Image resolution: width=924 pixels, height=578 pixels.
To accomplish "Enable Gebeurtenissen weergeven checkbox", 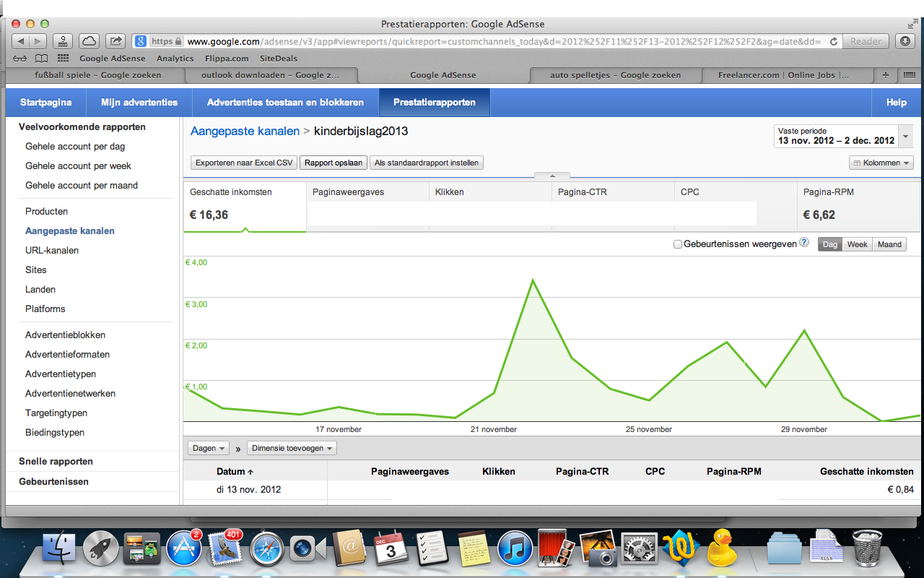I will (678, 244).
